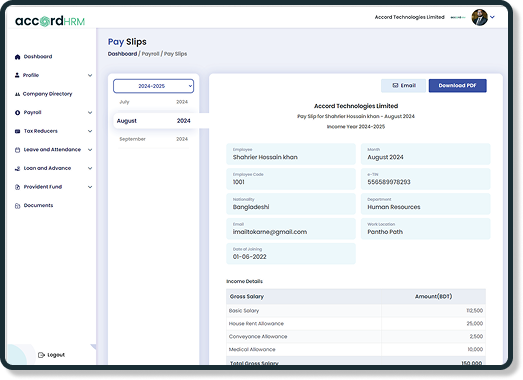The width and height of the screenshot is (523, 380).
Task: Expand the Leave and Attendance chevron
Action: click(x=90, y=150)
